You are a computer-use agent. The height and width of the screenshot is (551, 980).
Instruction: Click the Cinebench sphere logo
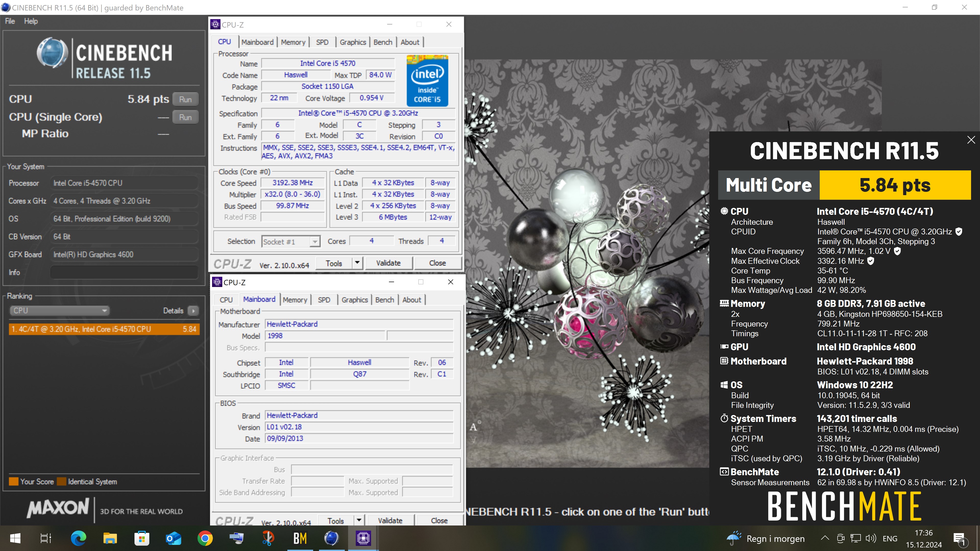click(53, 53)
